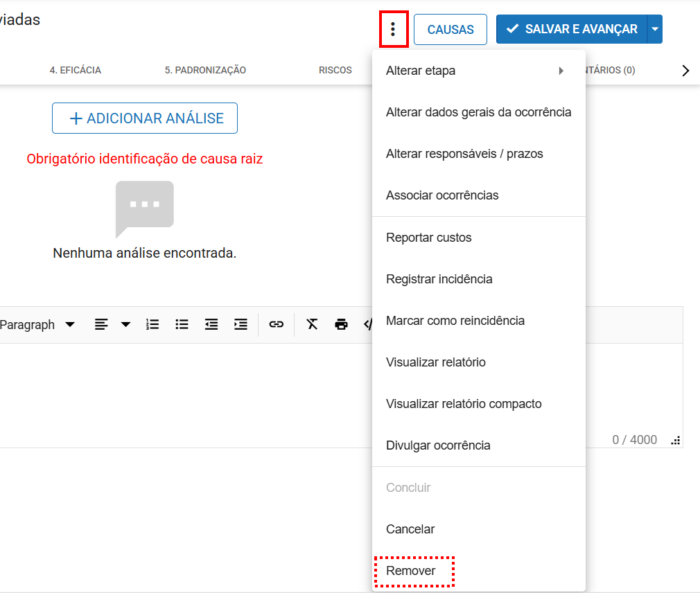Select Visualizar relatório compacto menu entry
700x593 pixels.
464,404
